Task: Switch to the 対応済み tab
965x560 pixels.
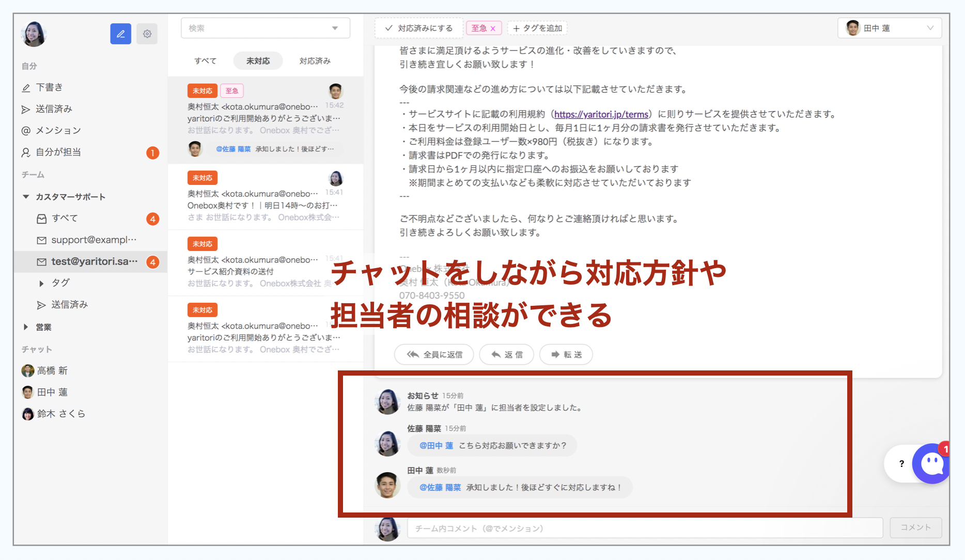Action: tap(315, 61)
